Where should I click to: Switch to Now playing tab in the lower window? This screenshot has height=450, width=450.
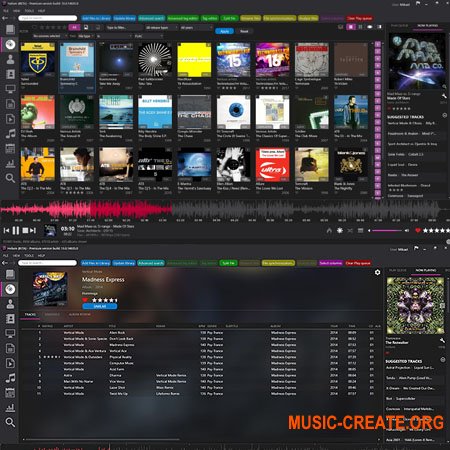[426, 270]
